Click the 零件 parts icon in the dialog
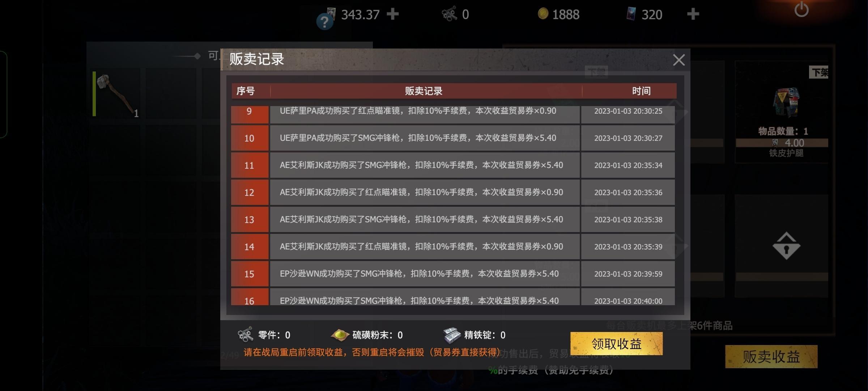Screen dimensions: 868x391 coord(246,334)
